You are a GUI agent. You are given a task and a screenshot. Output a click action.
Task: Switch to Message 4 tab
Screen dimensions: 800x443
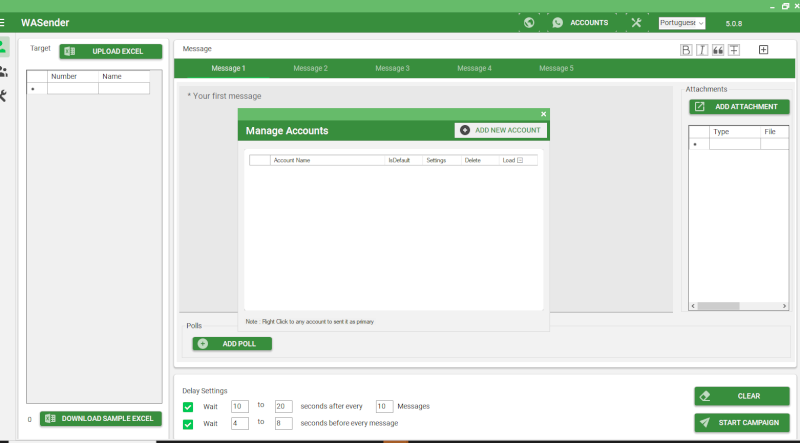tap(474, 68)
